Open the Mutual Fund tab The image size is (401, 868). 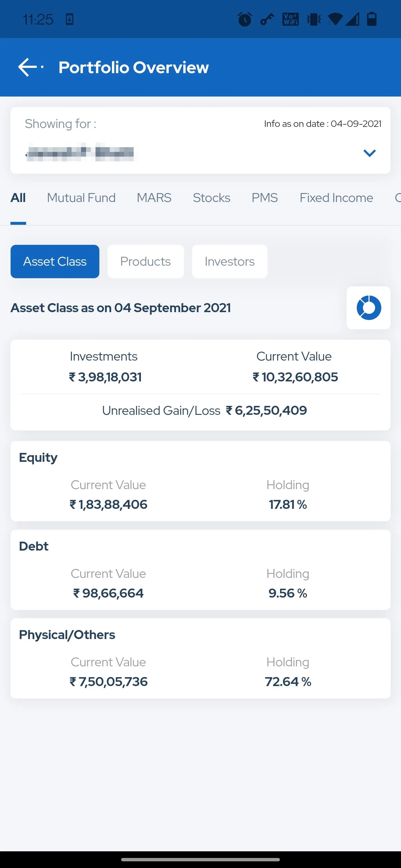click(x=81, y=198)
